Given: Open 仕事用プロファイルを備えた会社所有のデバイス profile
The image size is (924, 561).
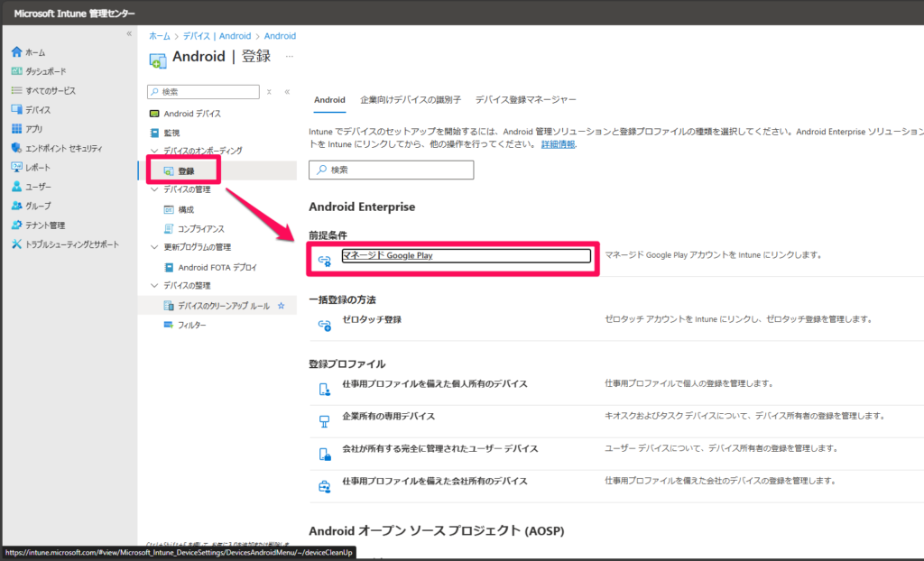Looking at the screenshot, I should (x=435, y=481).
